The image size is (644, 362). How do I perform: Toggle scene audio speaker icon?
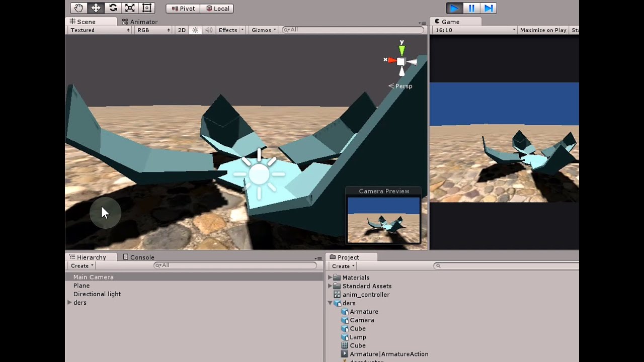[209, 30]
